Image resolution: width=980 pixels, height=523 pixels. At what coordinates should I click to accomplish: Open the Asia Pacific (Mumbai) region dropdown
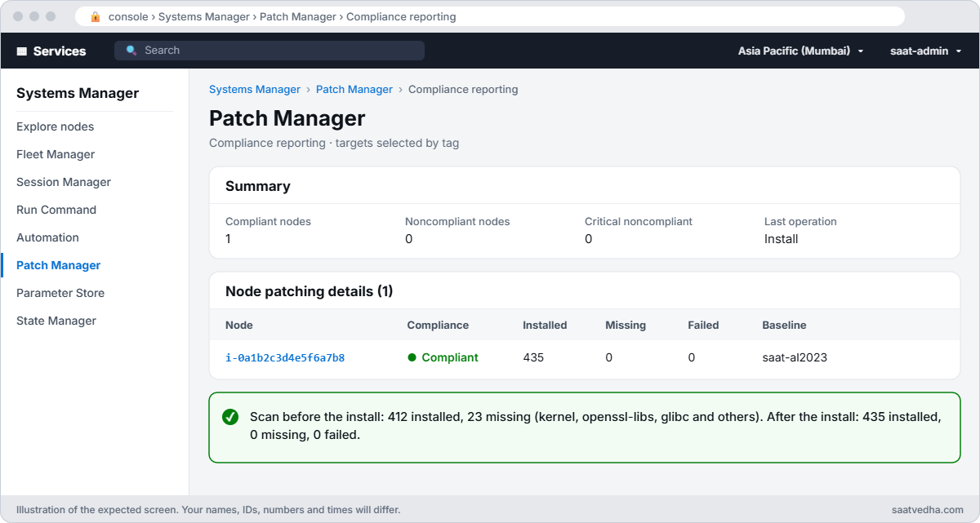(x=800, y=51)
